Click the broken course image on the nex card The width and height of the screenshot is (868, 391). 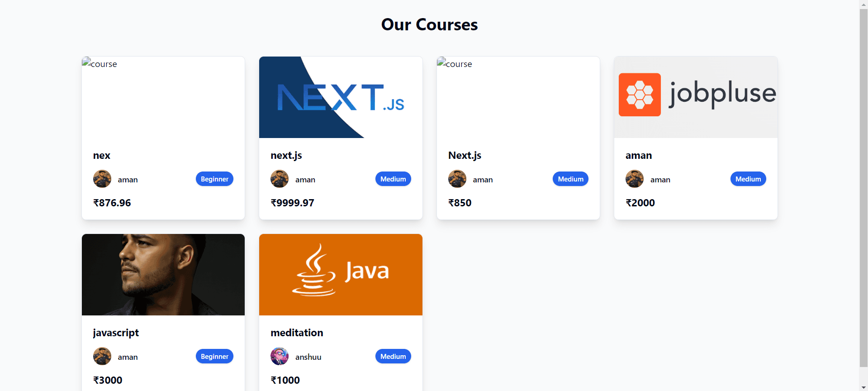tap(163, 97)
